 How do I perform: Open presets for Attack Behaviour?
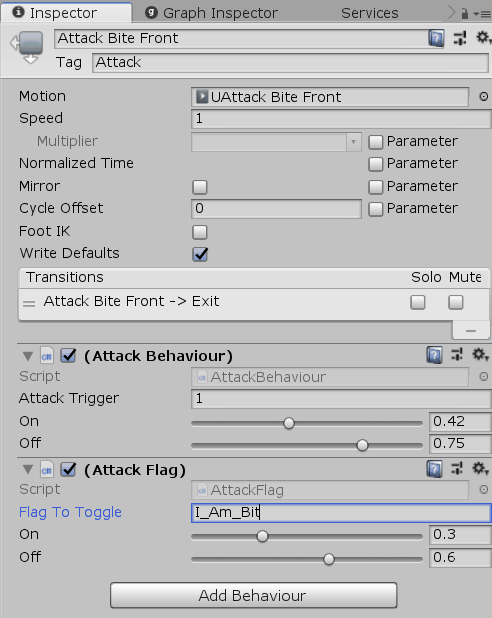(457, 355)
